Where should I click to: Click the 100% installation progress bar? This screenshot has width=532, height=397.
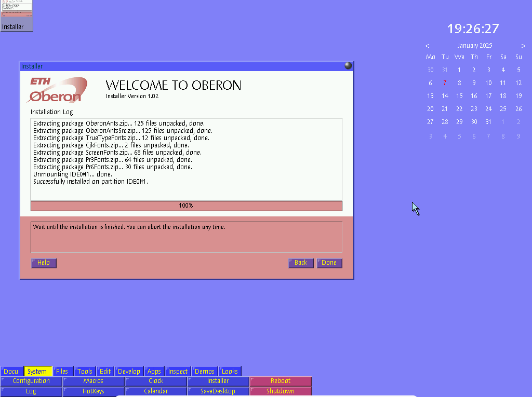(x=186, y=206)
